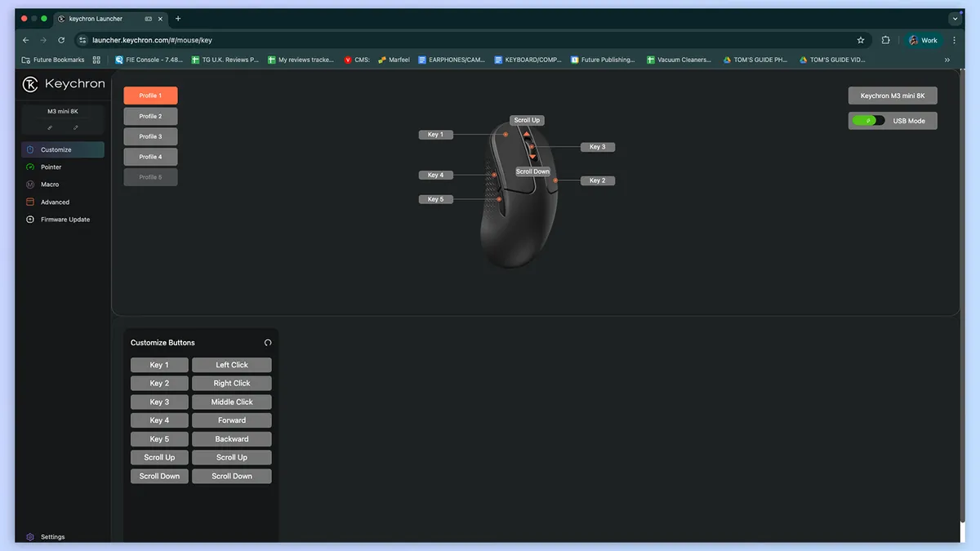The height and width of the screenshot is (551, 980).
Task: Switch to Profile 2
Action: point(150,117)
